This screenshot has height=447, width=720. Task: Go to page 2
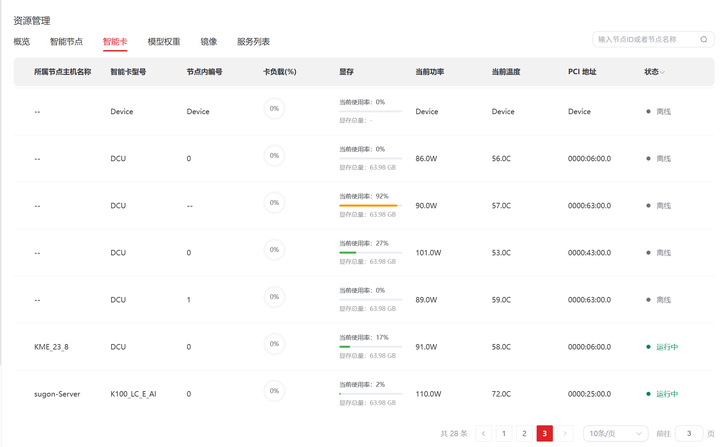click(524, 434)
